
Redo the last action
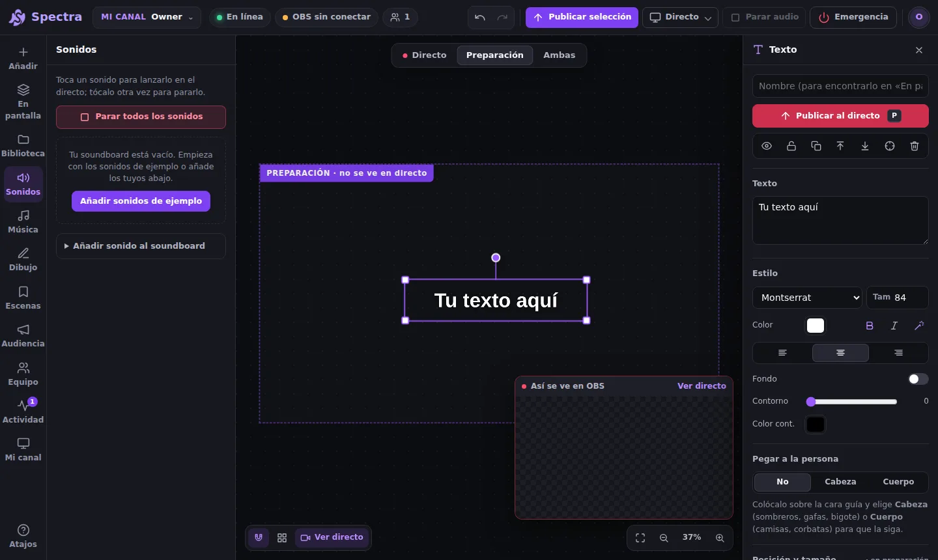[502, 18]
